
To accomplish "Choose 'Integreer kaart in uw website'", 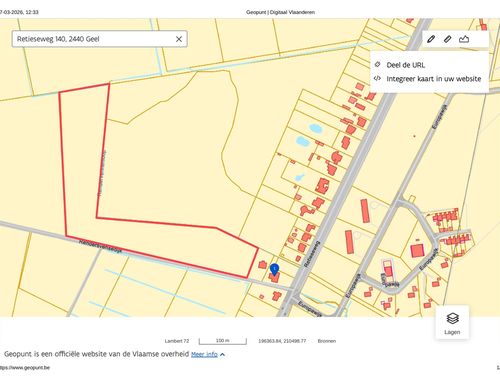I will point(434,79).
